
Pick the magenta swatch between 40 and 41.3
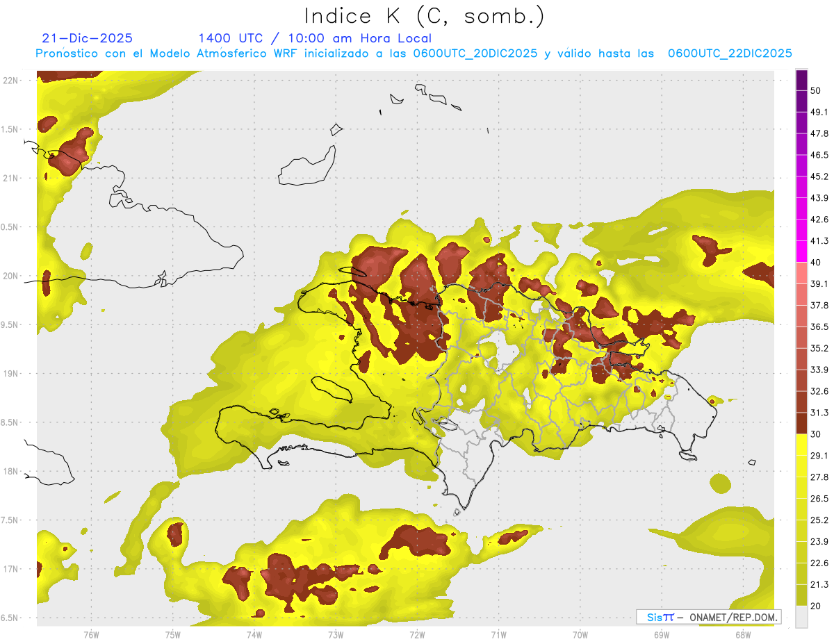(x=802, y=252)
